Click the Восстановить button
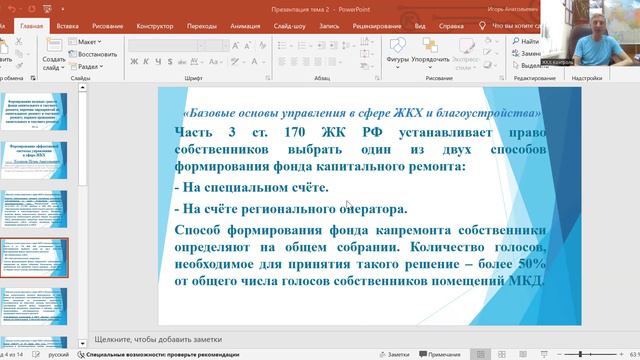 tap(93, 54)
